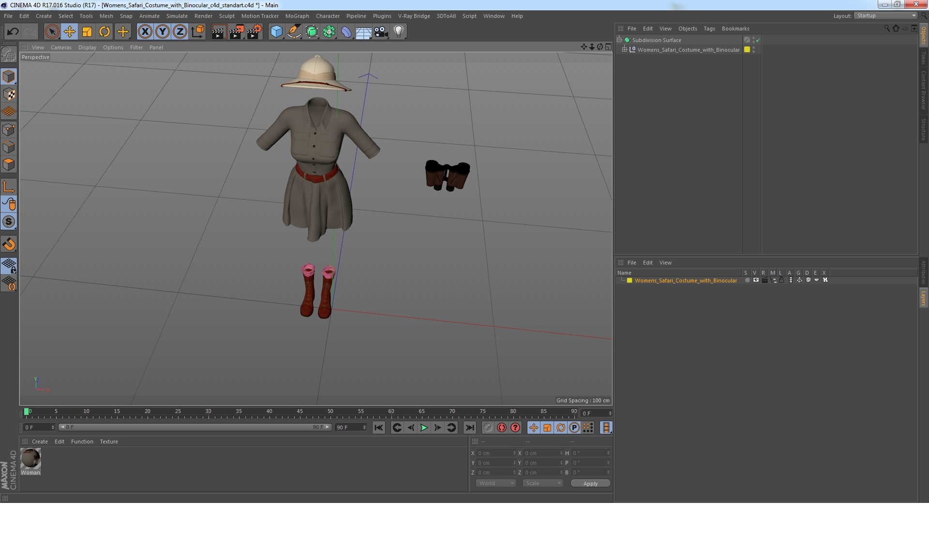Toggle coordinate system icon
Screen dimensions: 929x560
tap(197, 32)
